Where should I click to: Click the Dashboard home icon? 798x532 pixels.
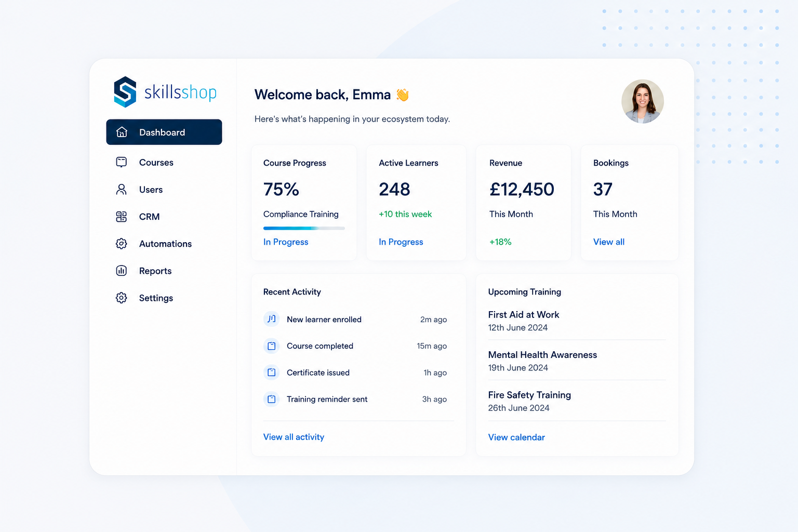[122, 132]
